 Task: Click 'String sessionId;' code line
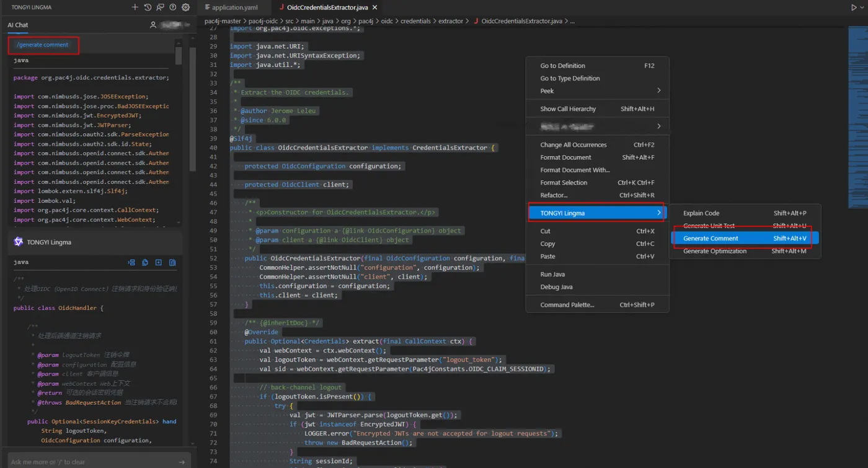[321, 461]
